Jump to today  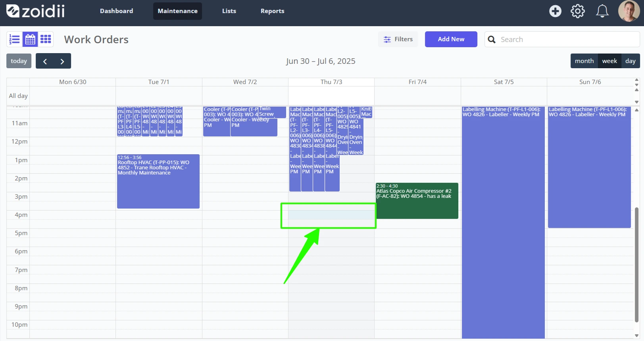(x=19, y=61)
